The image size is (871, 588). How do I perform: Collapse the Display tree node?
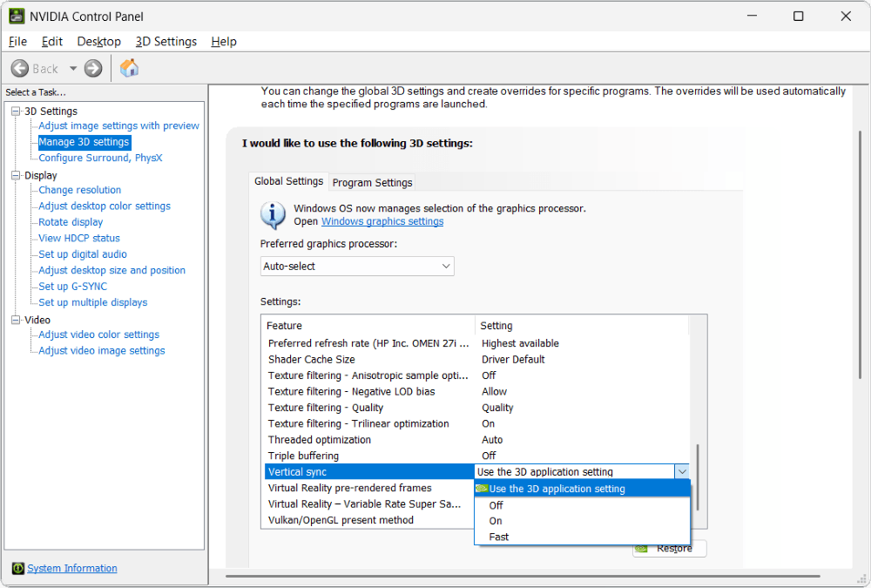click(16, 175)
